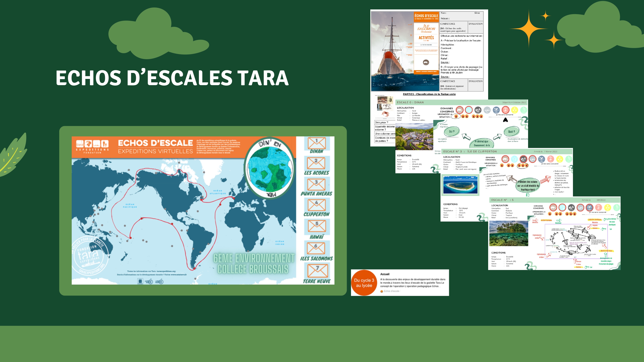Open the Accueil link preview card

[x=413, y=282]
